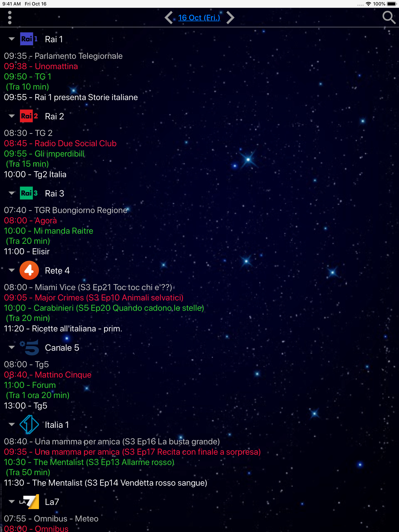399x532 pixels.
Task: Open the search magnifier icon
Action: [389, 18]
